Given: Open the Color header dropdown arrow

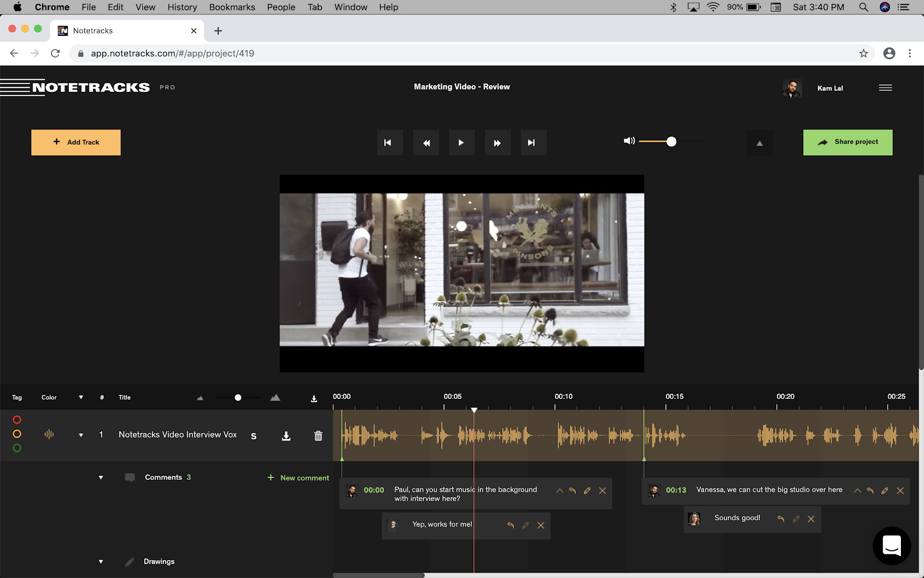Looking at the screenshot, I should [81, 397].
